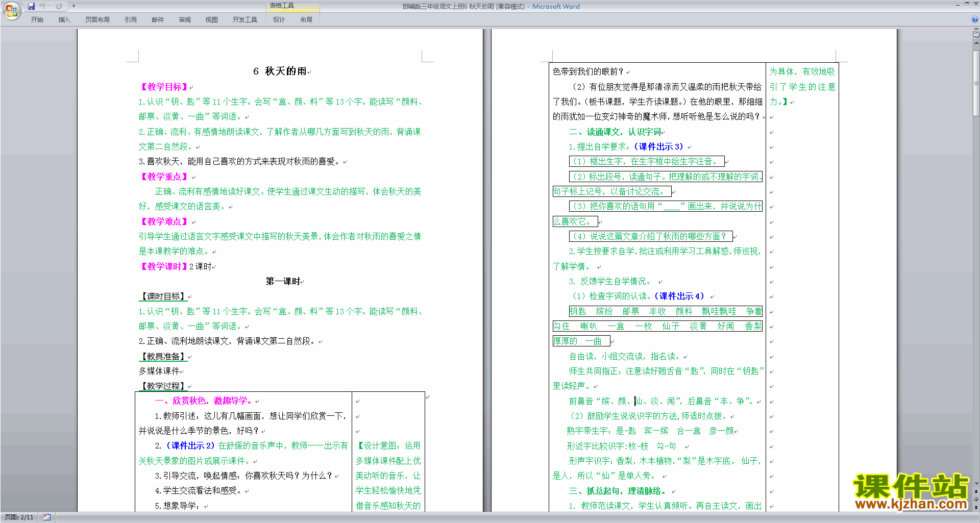Click the line 3.喜欢秋天，能用自己喜欢的方式

pos(239,161)
